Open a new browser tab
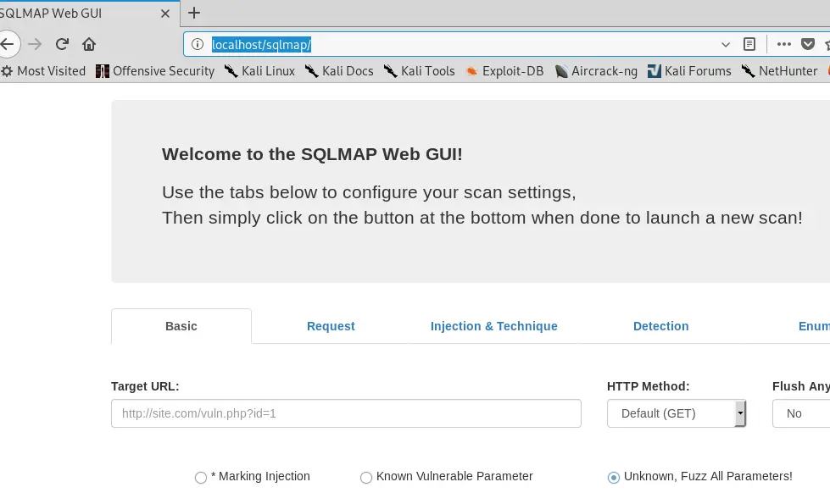830x504 pixels. coord(194,13)
